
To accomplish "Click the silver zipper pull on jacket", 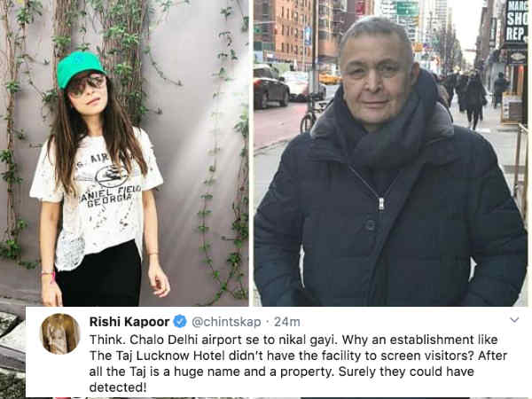I will [381, 204].
